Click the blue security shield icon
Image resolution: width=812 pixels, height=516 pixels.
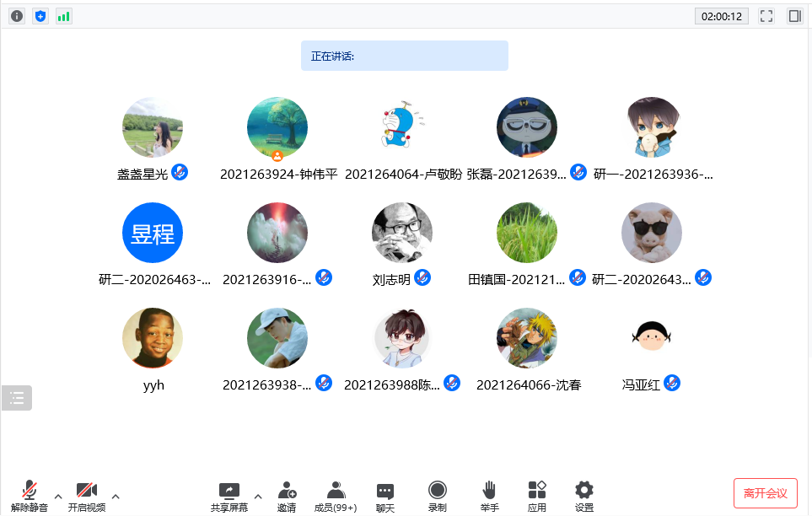tap(40, 16)
